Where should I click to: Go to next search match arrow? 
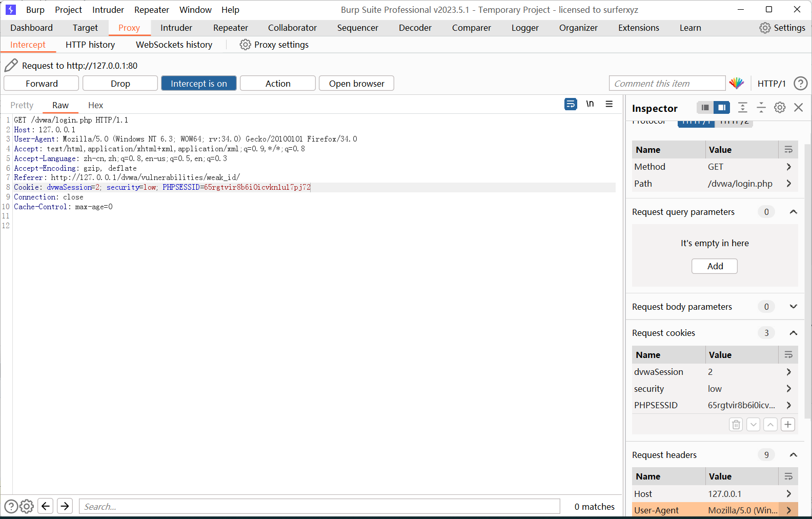coord(65,506)
